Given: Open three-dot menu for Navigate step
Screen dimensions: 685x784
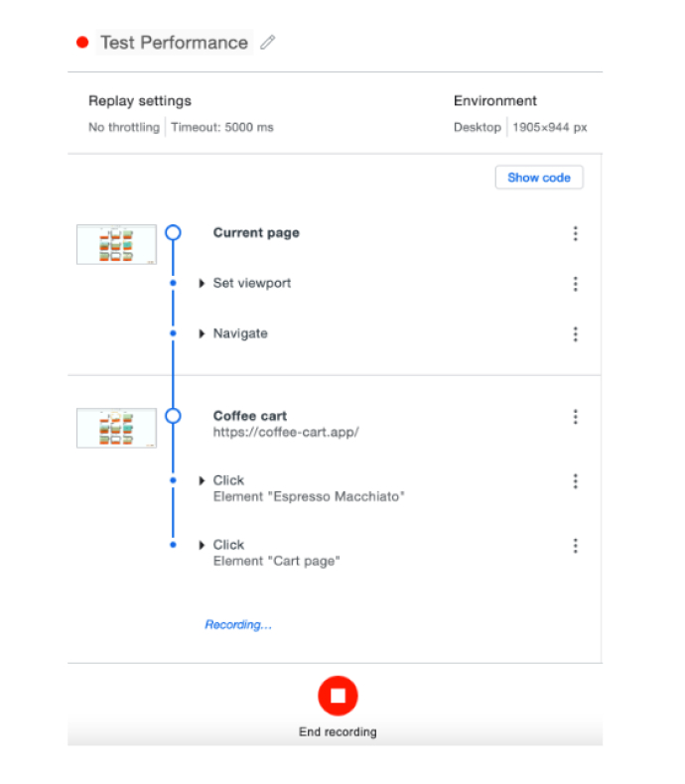Looking at the screenshot, I should tap(575, 334).
